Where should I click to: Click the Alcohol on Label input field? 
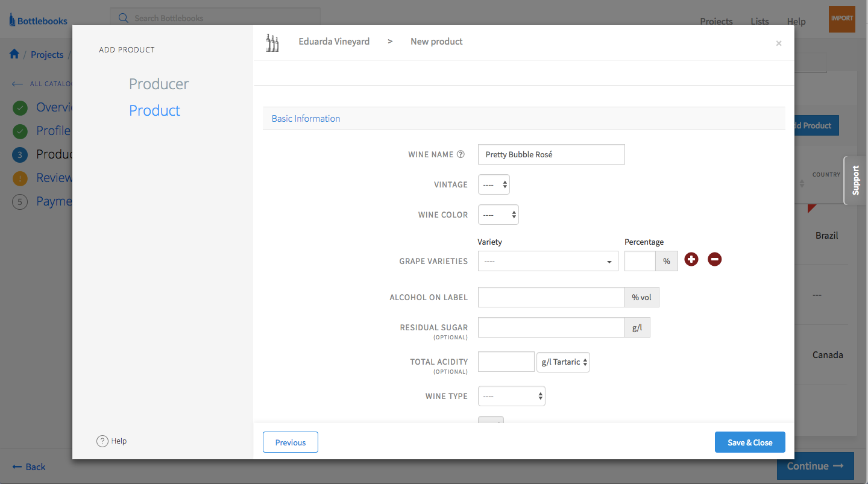click(552, 297)
